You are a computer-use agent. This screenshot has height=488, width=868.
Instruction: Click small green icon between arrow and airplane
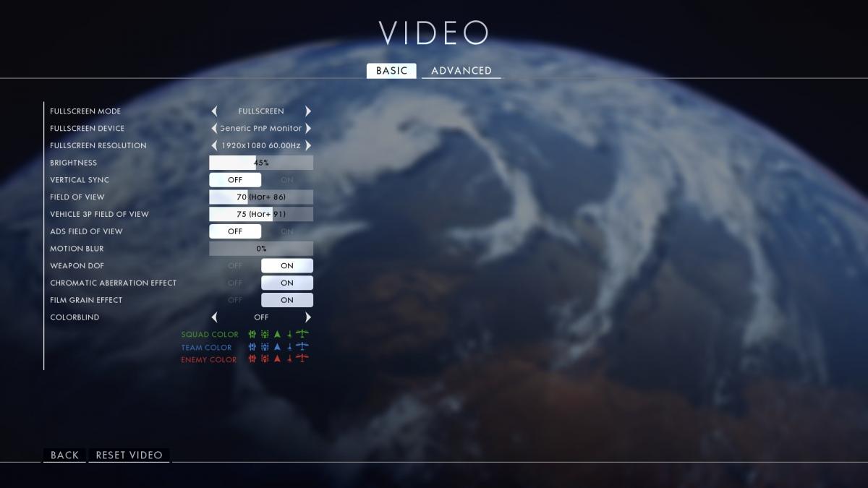coord(290,335)
